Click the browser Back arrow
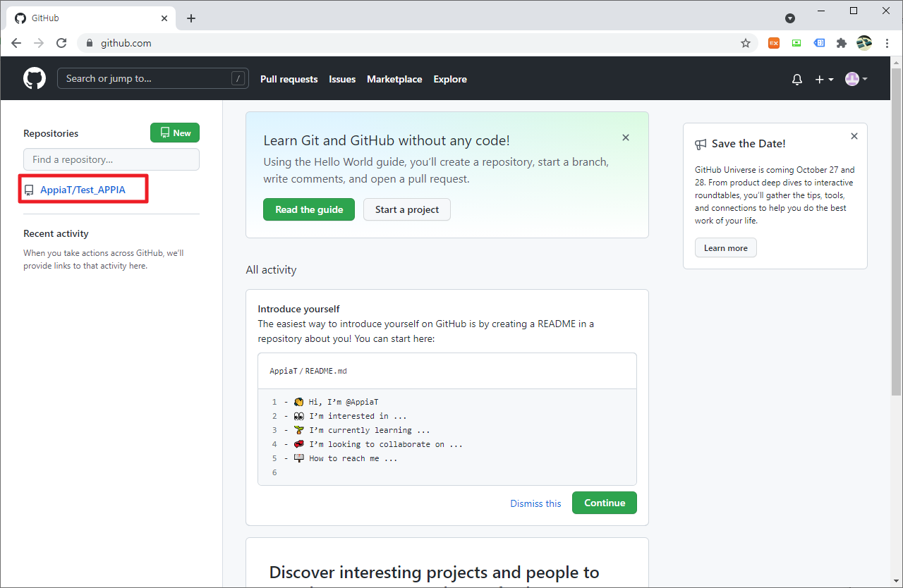Viewport: 903px width, 588px height. click(x=16, y=43)
